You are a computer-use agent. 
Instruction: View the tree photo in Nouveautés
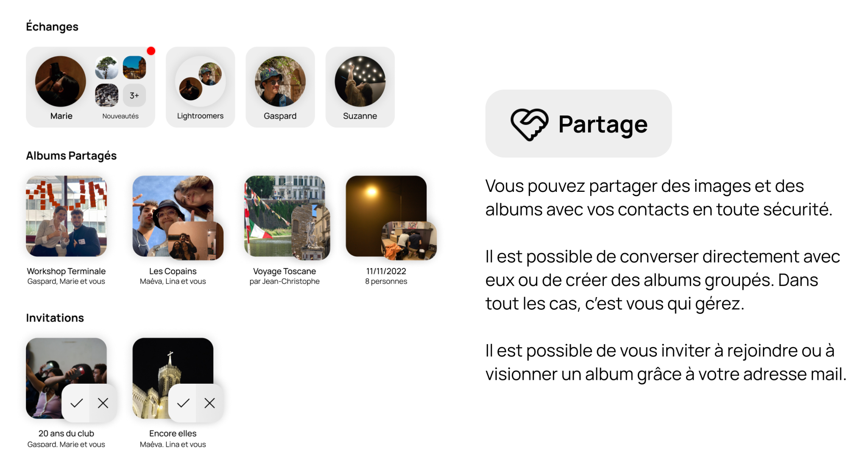click(x=107, y=67)
